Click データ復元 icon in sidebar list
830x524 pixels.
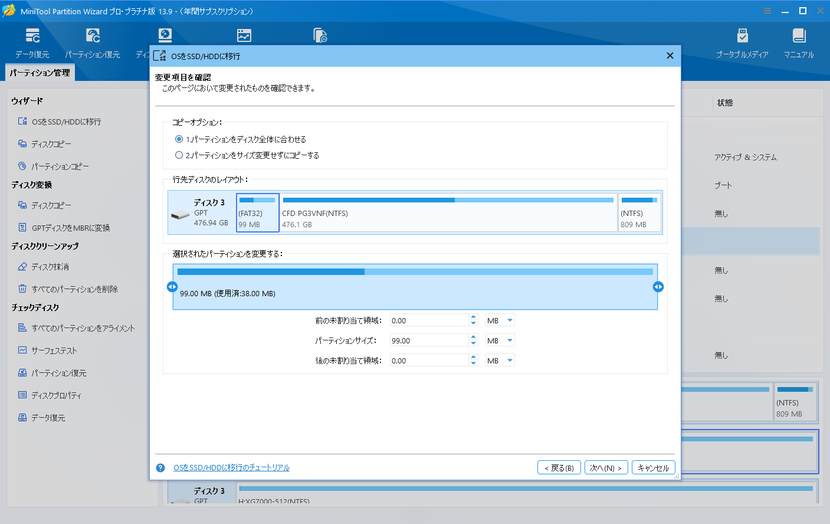pos(22,417)
